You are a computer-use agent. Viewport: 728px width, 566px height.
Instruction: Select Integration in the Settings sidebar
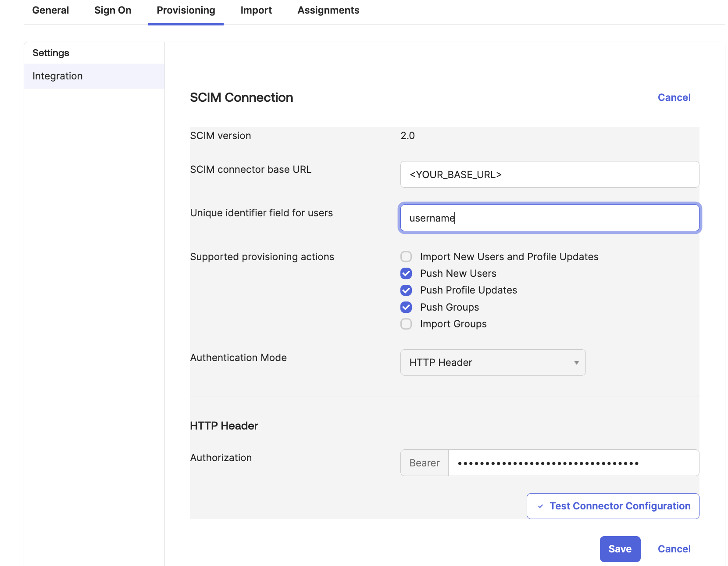pyautogui.click(x=57, y=76)
